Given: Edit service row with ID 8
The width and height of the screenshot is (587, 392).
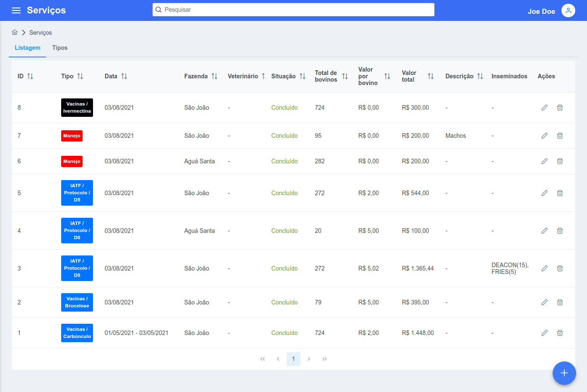Looking at the screenshot, I should click(x=544, y=108).
